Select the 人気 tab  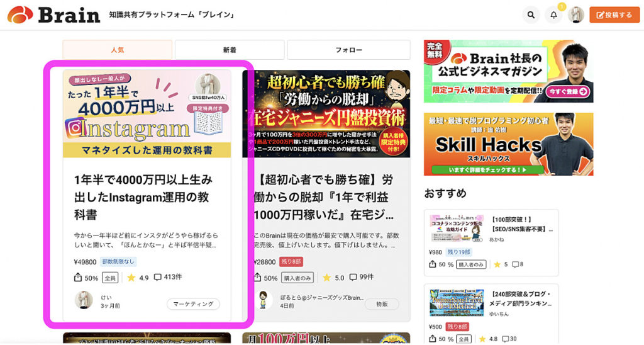tap(118, 50)
